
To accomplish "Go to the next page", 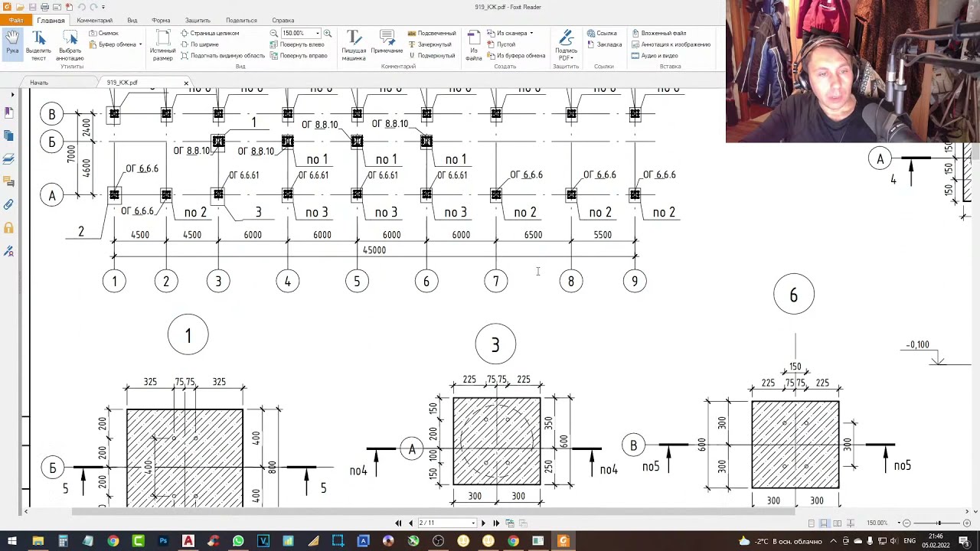I will [x=483, y=523].
